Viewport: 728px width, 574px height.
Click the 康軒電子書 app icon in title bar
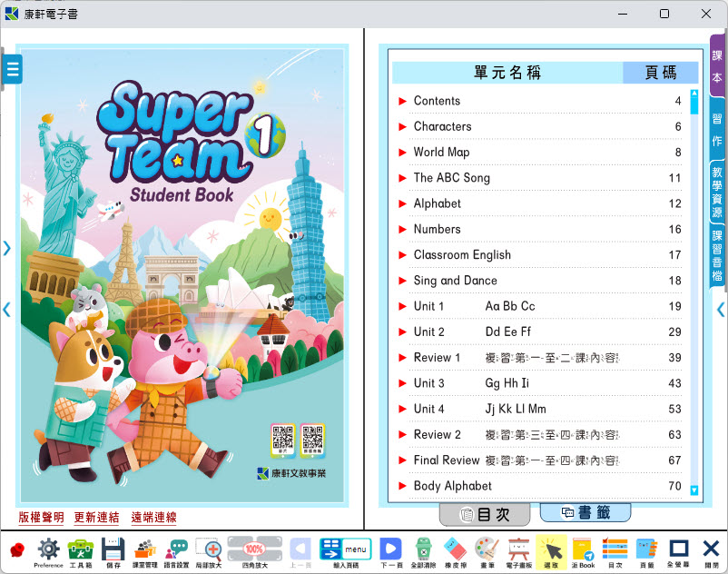pos(11,14)
